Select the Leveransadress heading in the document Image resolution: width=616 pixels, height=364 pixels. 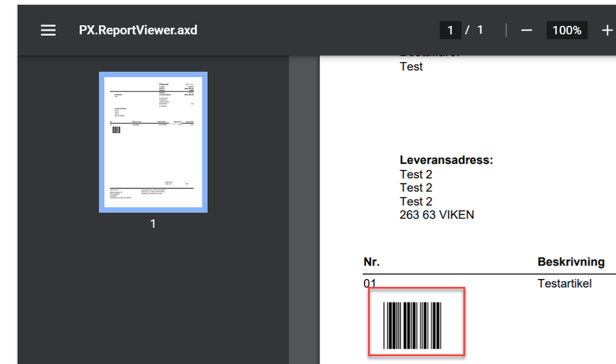[446, 159]
